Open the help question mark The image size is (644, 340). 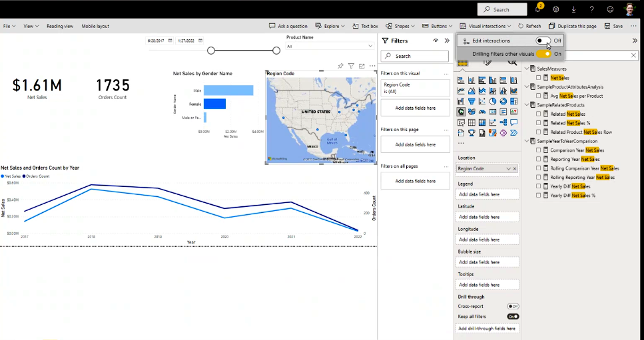click(592, 9)
